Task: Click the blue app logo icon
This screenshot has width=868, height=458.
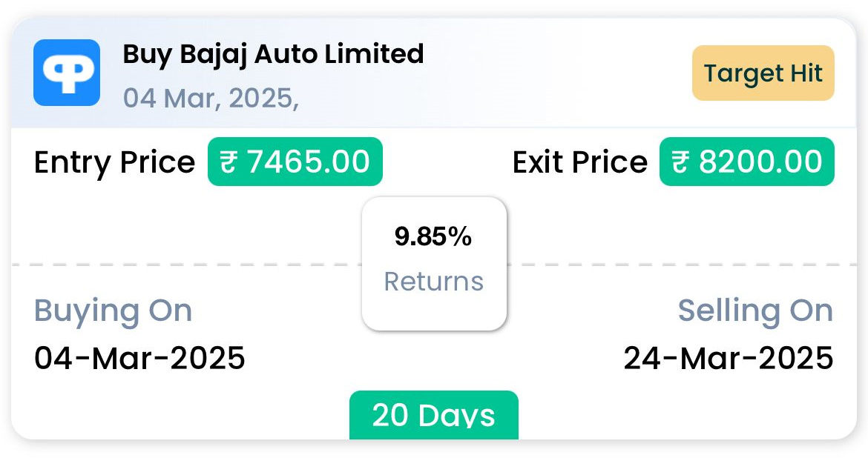Action: [x=67, y=73]
